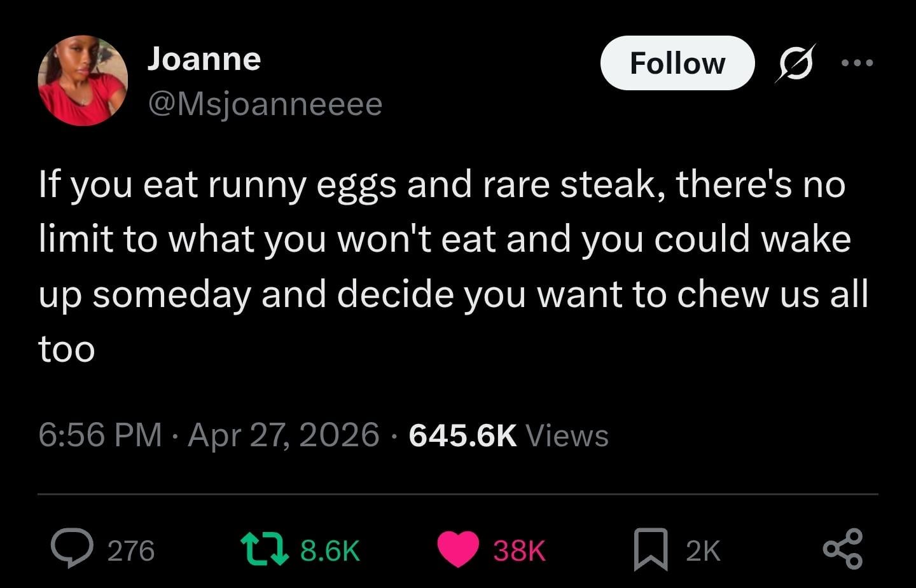Open the Grok slashed-circle icon

pos(795,63)
